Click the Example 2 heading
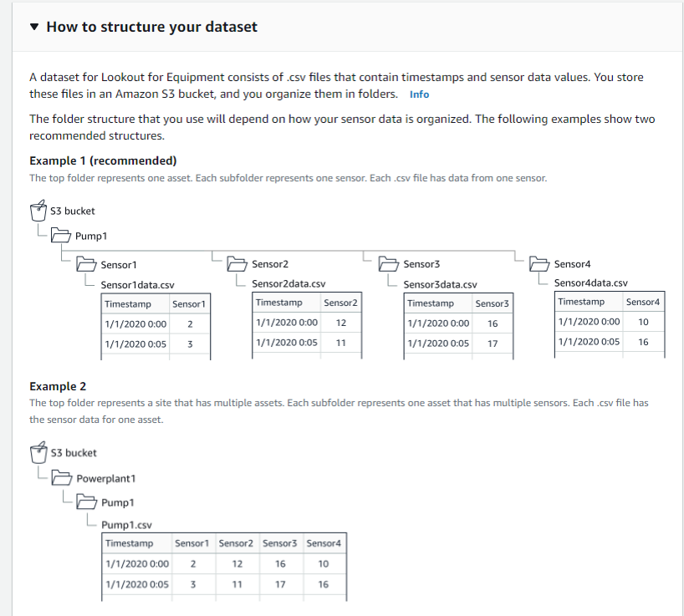This screenshot has width=684, height=616. pos(58,386)
